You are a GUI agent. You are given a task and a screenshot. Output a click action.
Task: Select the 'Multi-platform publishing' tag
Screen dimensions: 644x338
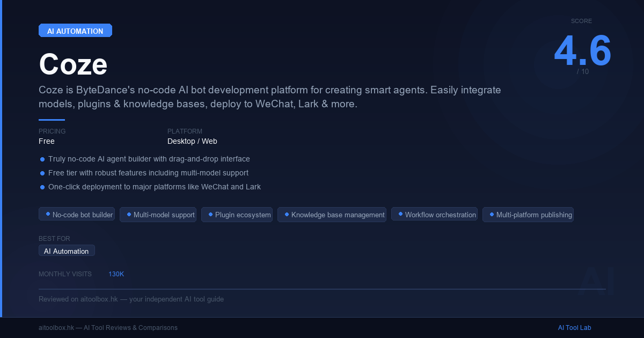click(x=528, y=215)
